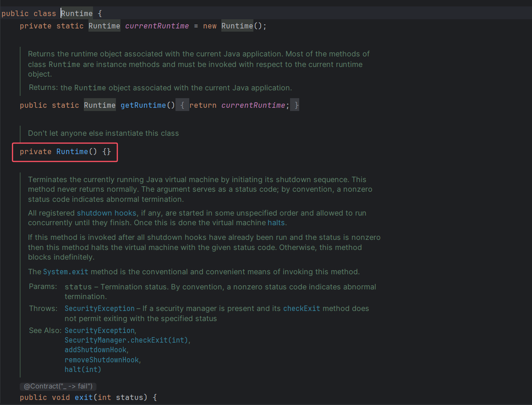
Task: Click currentRuntime in the return statement
Action: coord(253,105)
